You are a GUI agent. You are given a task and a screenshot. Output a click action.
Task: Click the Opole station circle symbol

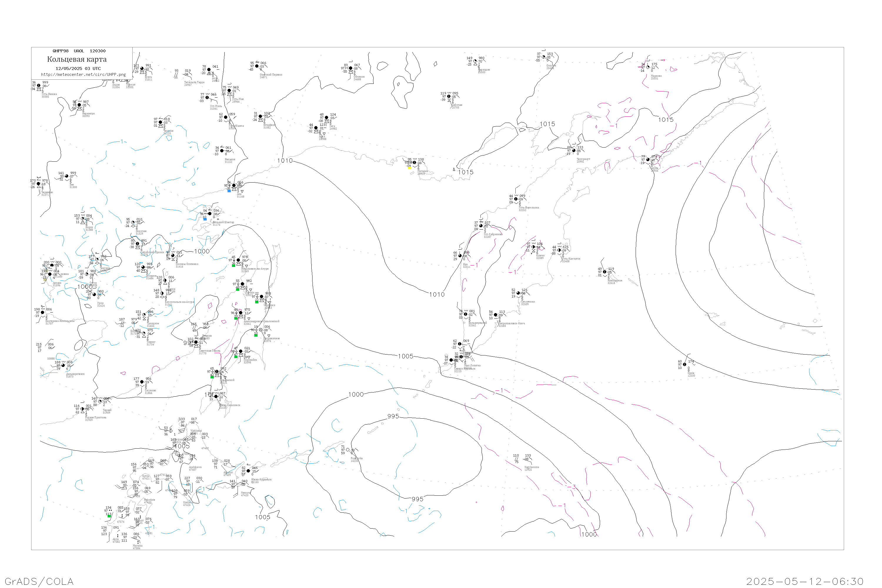click(685, 365)
